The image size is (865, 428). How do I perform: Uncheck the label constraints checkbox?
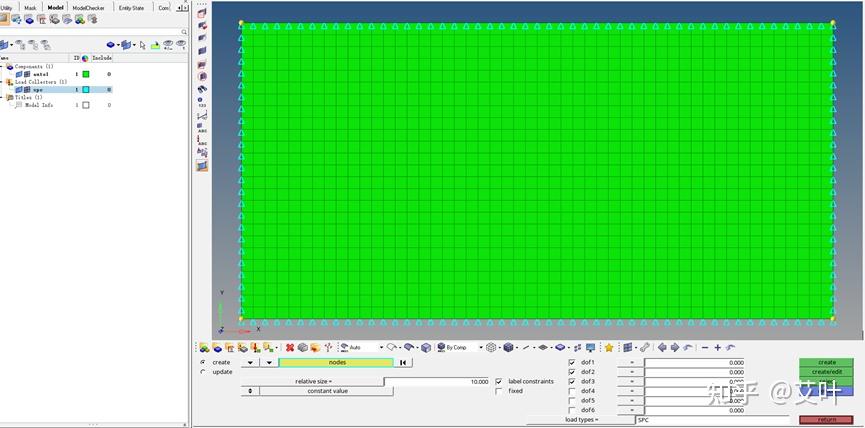point(499,382)
